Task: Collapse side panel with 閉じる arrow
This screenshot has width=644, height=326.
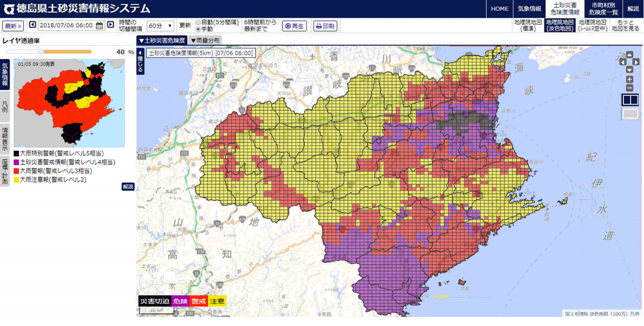Action: coord(140,61)
